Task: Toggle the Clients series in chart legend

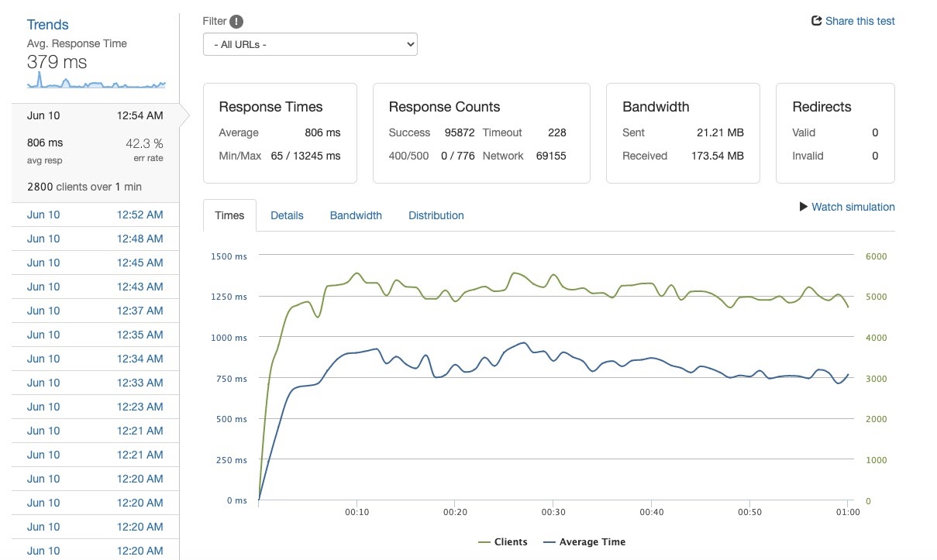Action: coord(503,542)
